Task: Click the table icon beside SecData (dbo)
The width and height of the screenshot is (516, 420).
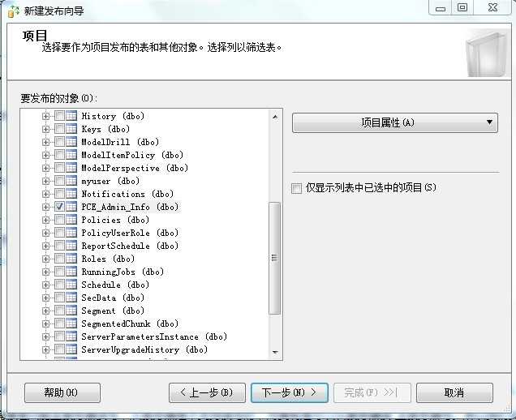Action: click(71, 298)
